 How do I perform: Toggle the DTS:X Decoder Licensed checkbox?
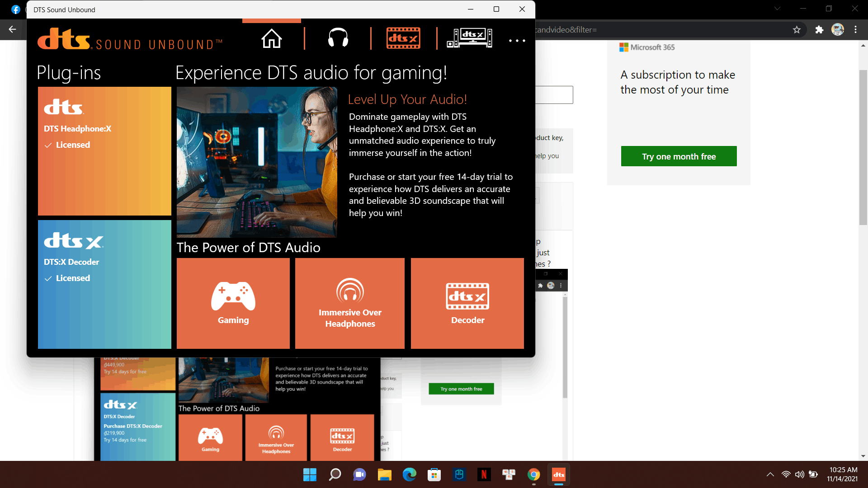[48, 278]
